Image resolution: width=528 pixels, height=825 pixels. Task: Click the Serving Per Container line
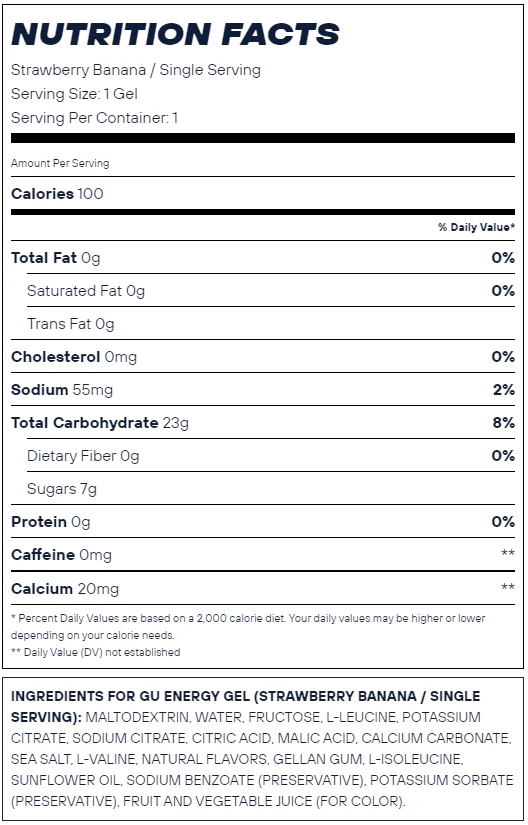coord(95,117)
